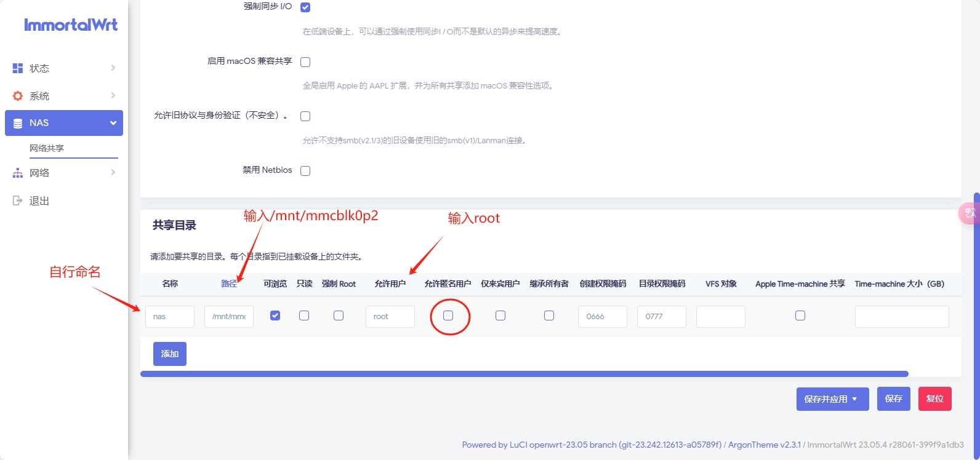Image resolution: width=980 pixels, height=460 pixels.
Task: Focus the 目录权限掩码 input 0777
Action: pos(662,317)
